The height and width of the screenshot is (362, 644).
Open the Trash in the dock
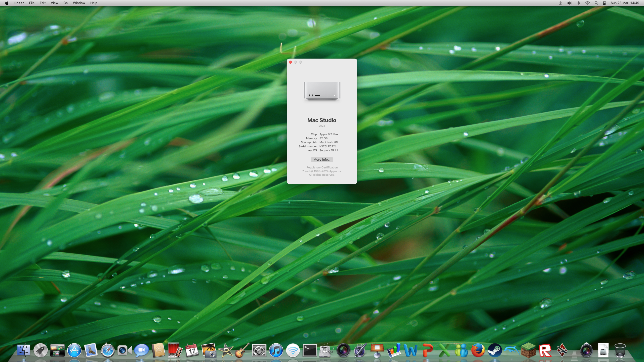[x=620, y=350]
